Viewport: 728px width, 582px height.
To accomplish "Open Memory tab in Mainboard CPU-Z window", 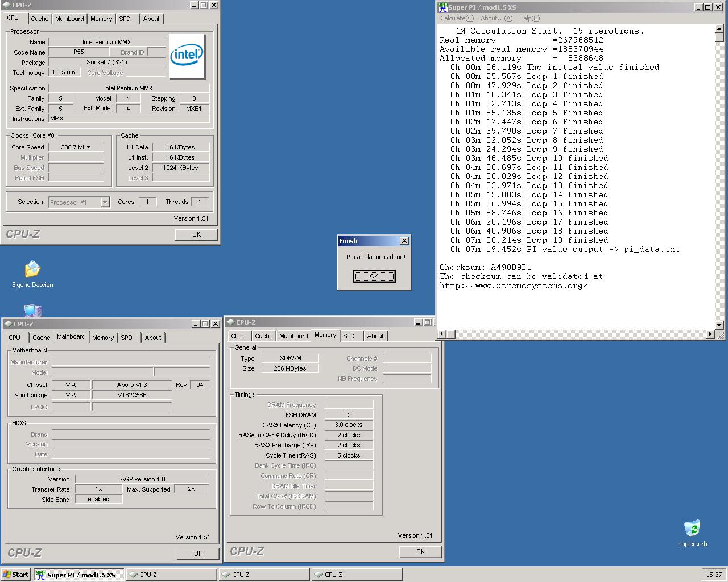I will click(x=103, y=338).
